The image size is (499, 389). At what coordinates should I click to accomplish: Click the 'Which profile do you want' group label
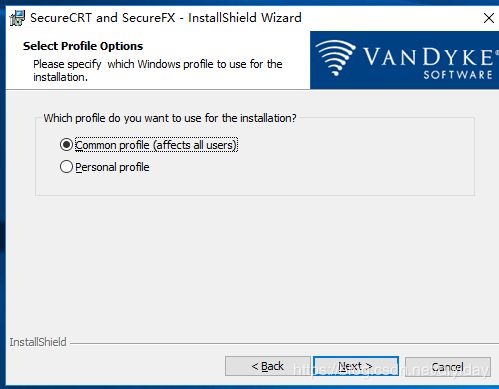[170, 118]
